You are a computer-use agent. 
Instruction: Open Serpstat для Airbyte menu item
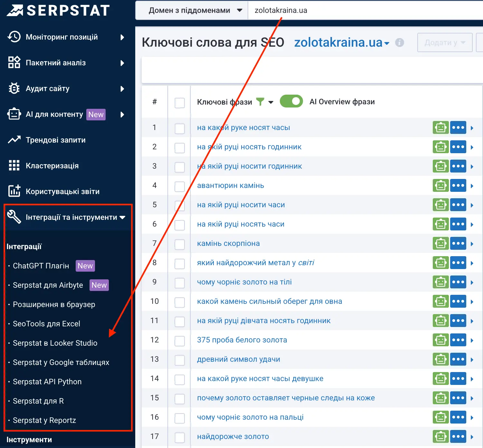click(x=48, y=285)
